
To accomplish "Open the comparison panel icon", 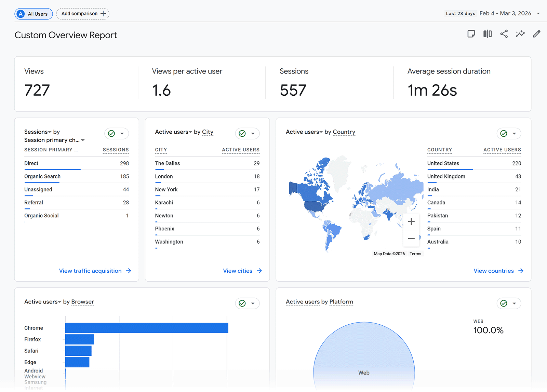I will click(x=487, y=34).
